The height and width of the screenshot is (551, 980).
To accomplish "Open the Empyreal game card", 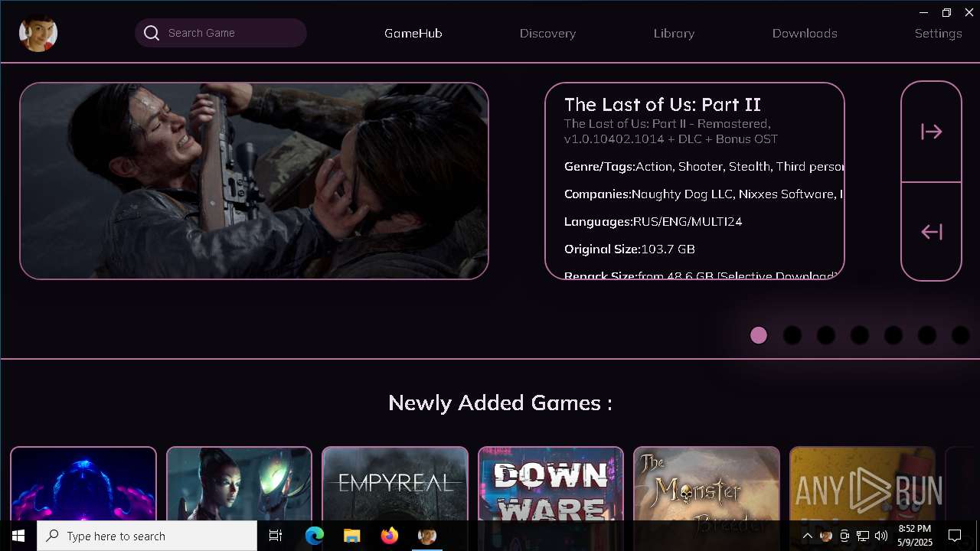I will [x=395, y=484].
